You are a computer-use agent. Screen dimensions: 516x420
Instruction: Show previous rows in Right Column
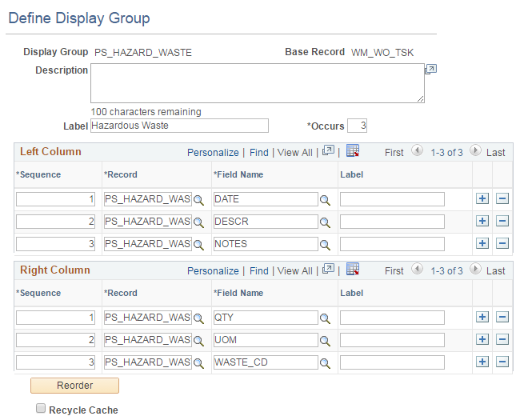click(x=416, y=270)
